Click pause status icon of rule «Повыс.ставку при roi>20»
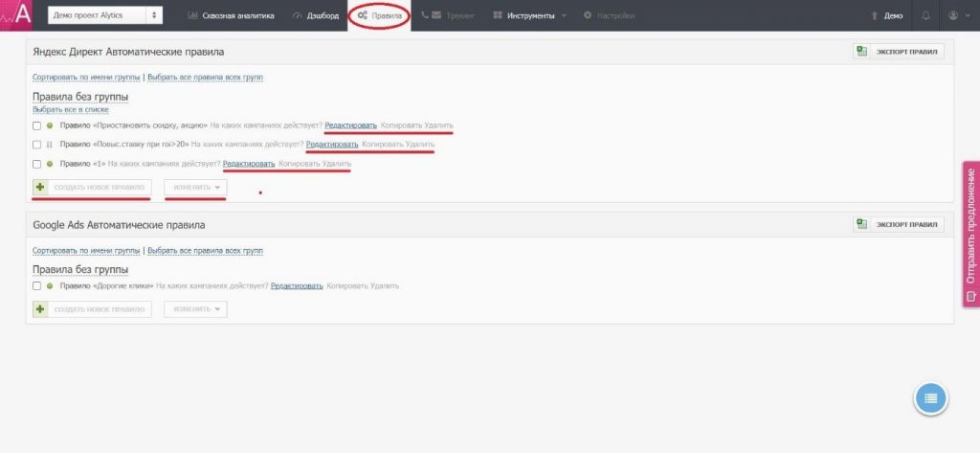This screenshot has height=453, width=980. pyautogui.click(x=50, y=145)
